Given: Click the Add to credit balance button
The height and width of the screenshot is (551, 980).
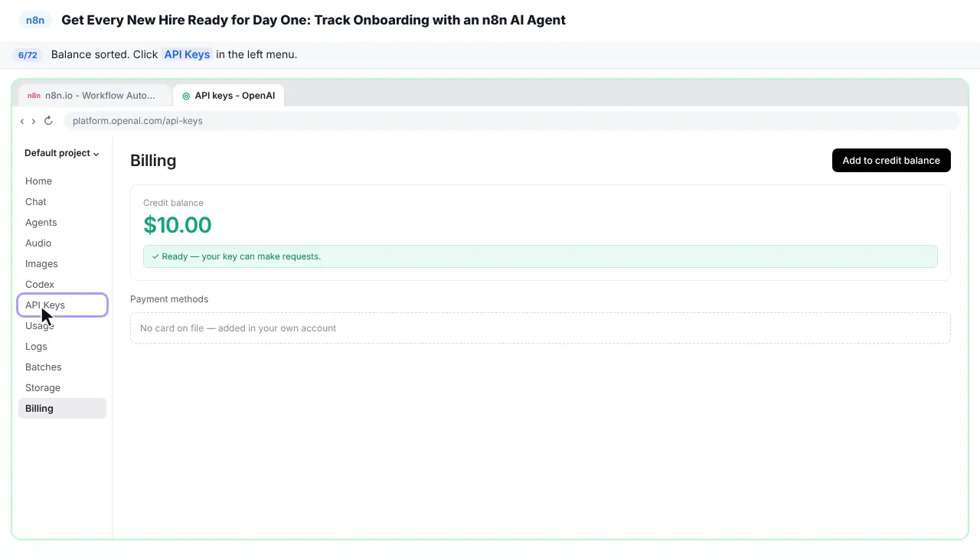Looking at the screenshot, I should (891, 161).
